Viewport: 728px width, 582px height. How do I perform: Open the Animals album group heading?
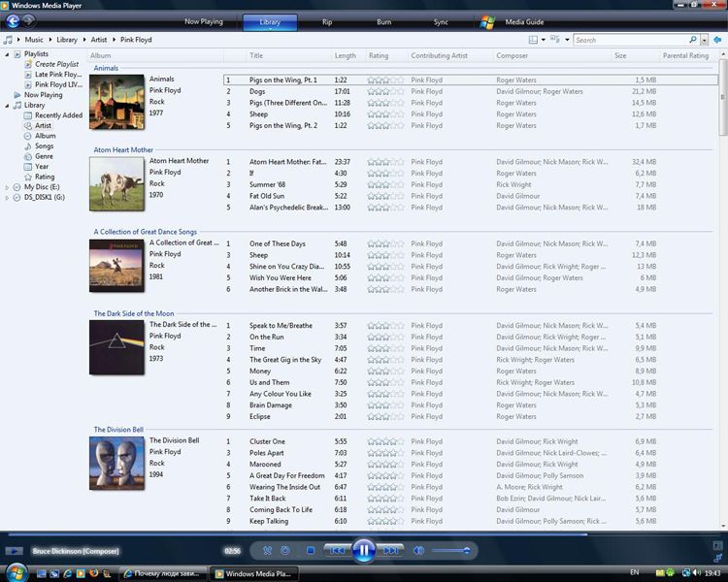click(106, 68)
